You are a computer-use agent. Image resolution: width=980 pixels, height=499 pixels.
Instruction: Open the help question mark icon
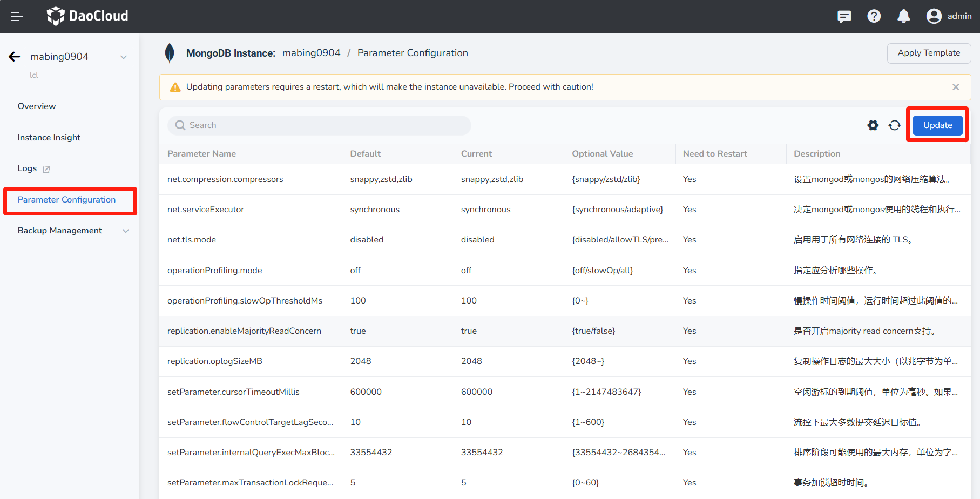pyautogui.click(x=874, y=16)
